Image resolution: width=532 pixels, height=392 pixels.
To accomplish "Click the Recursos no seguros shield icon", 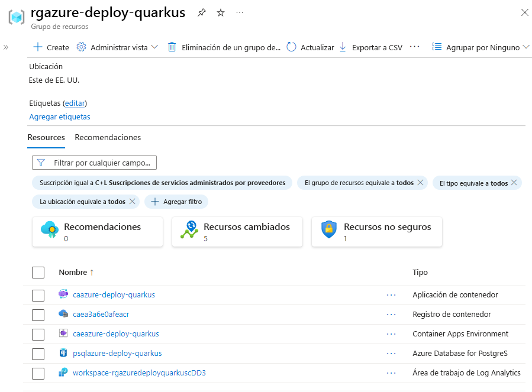I will pyautogui.click(x=328, y=230).
